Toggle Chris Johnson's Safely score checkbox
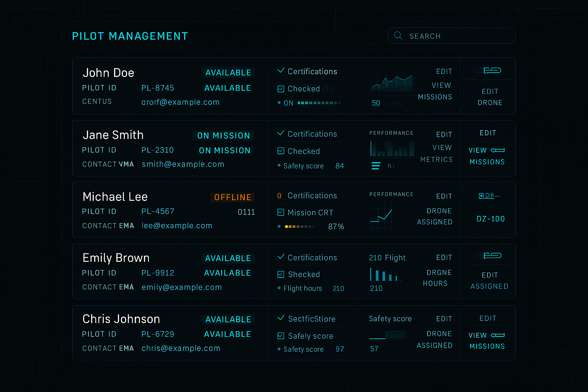Image resolution: width=588 pixels, height=392 pixels. tap(281, 336)
